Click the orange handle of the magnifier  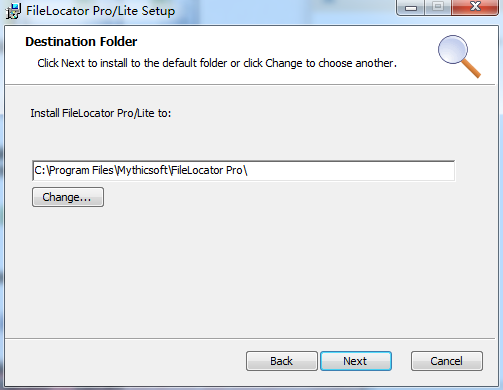[471, 68]
